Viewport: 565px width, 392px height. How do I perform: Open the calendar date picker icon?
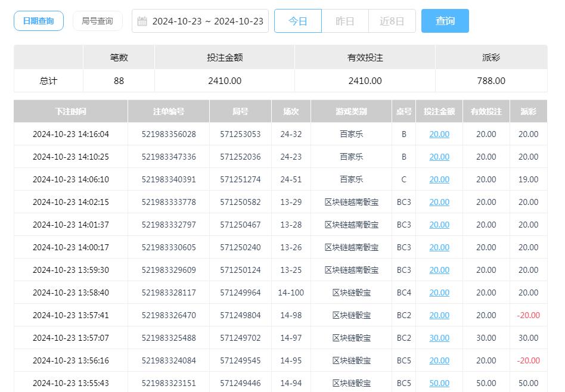(141, 20)
